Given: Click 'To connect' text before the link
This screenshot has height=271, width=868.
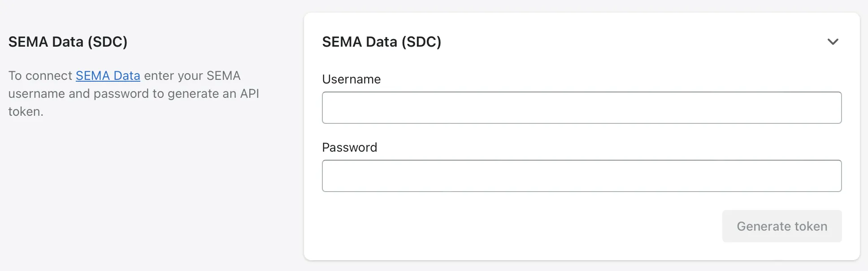Looking at the screenshot, I should [40, 75].
